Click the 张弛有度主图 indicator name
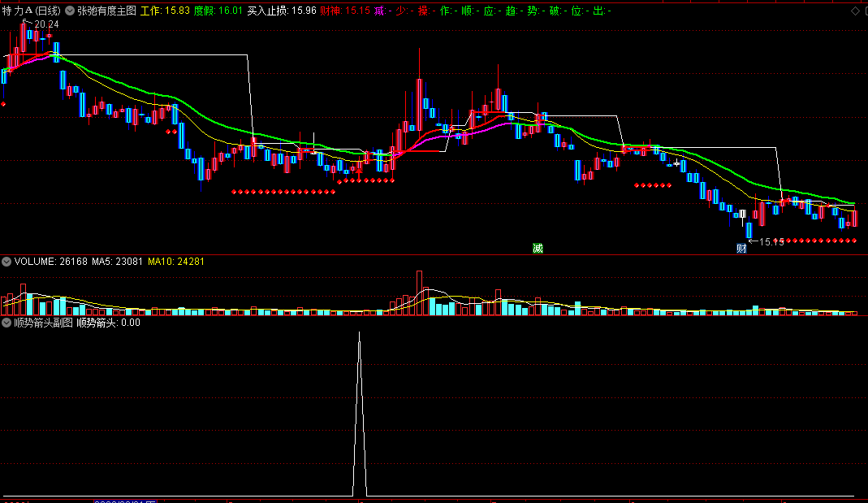The image size is (868, 503). (x=107, y=11)
